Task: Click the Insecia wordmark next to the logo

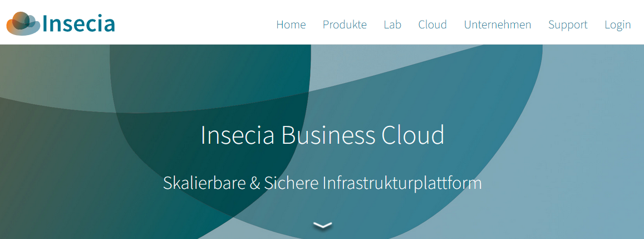Action: 78,23
